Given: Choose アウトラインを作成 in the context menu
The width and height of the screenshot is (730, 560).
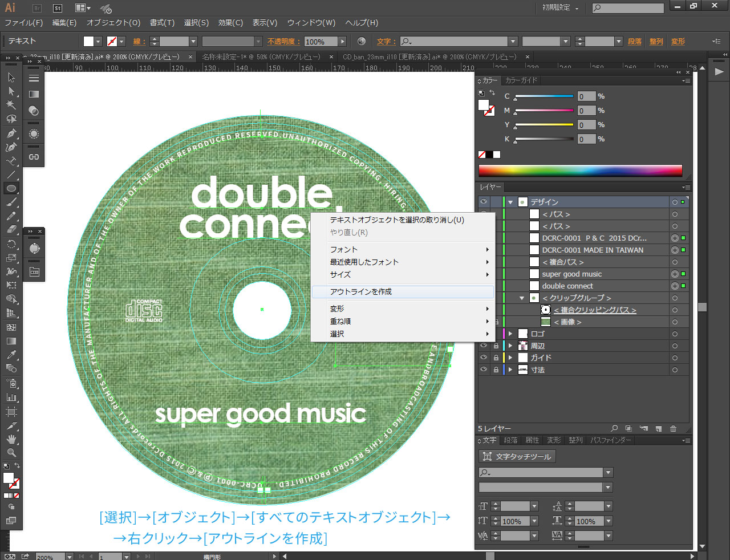Looking at the screenshot, I should tap(403, 291).
